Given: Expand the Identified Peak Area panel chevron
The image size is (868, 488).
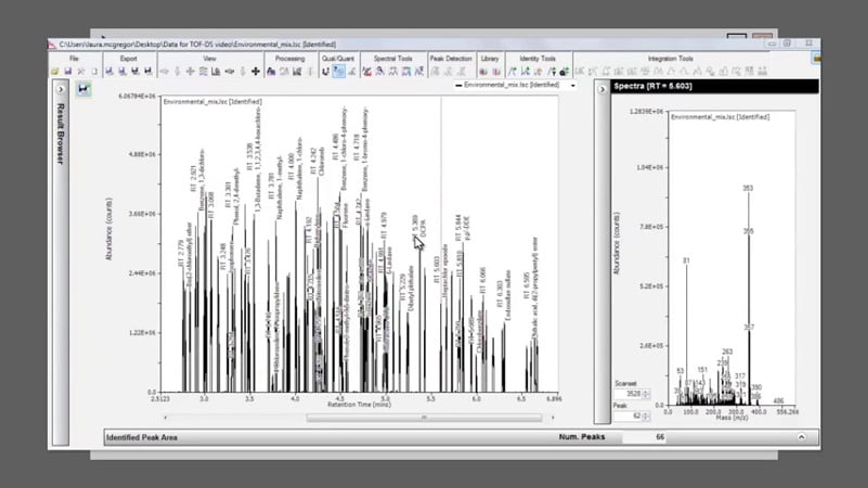Looking at the screenshot, I should pyautogui.click(x=801, y=437).
